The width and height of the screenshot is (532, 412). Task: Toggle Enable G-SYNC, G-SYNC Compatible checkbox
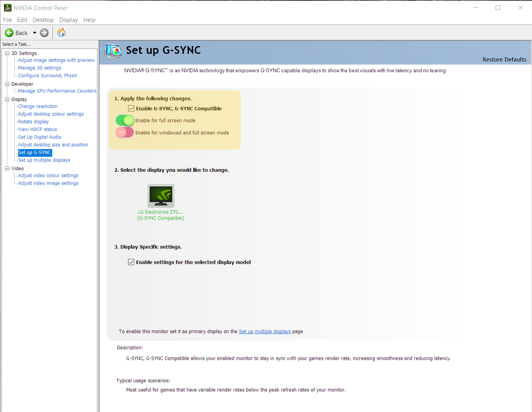(131, 109)
